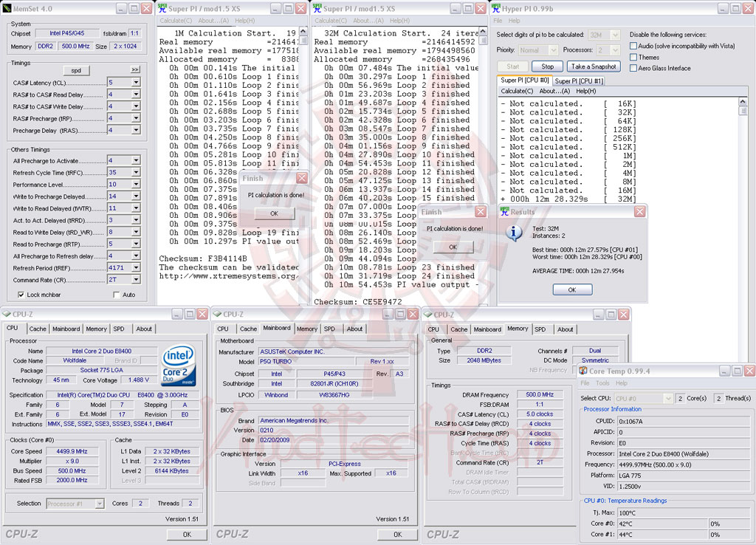Open CAS# Latency (tCL) dropdown

tap(136, 83)
